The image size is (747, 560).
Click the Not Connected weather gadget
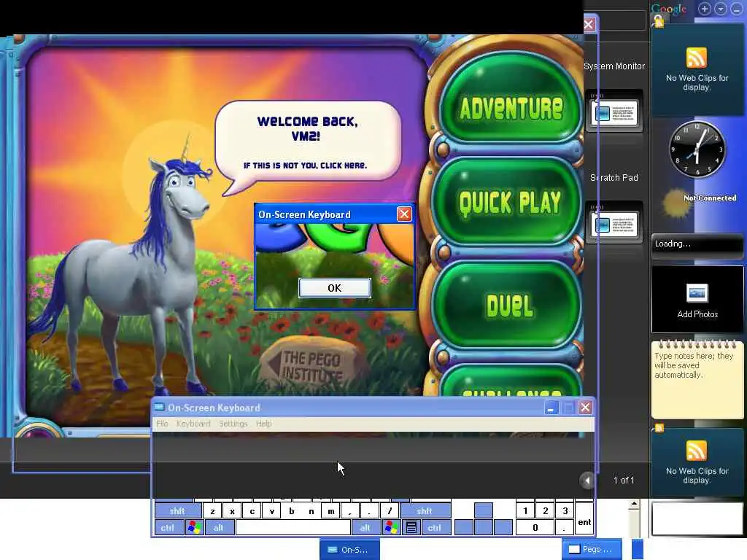[699, 202]
